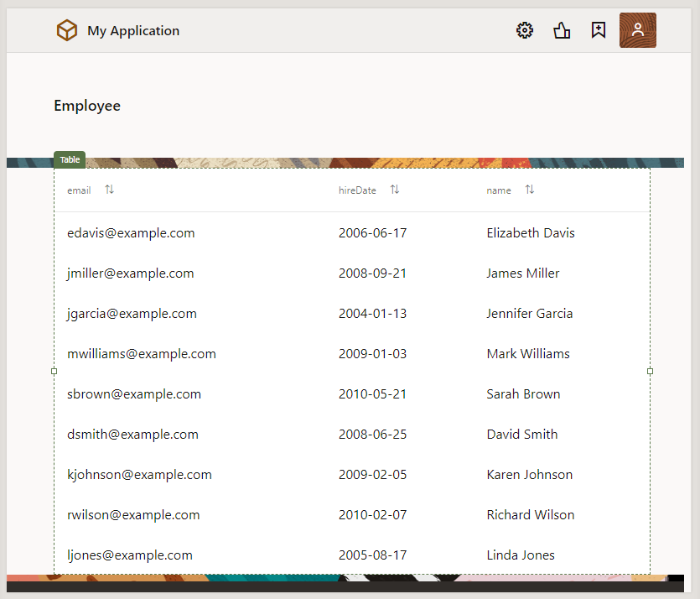Click the right resize handle of table
The width and height of the screenshot is (700, 599).
pyautogui.click(x=651, y=371)
